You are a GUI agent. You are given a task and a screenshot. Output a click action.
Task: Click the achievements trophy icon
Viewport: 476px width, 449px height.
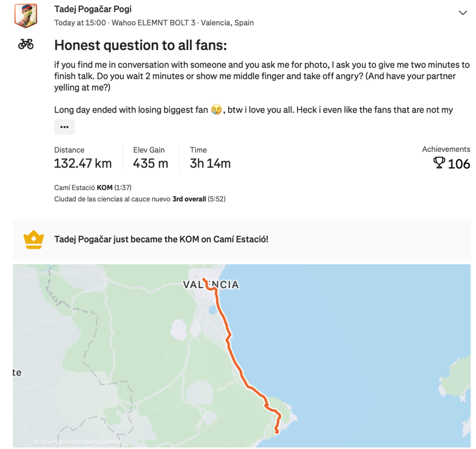(x=439, y=163)
